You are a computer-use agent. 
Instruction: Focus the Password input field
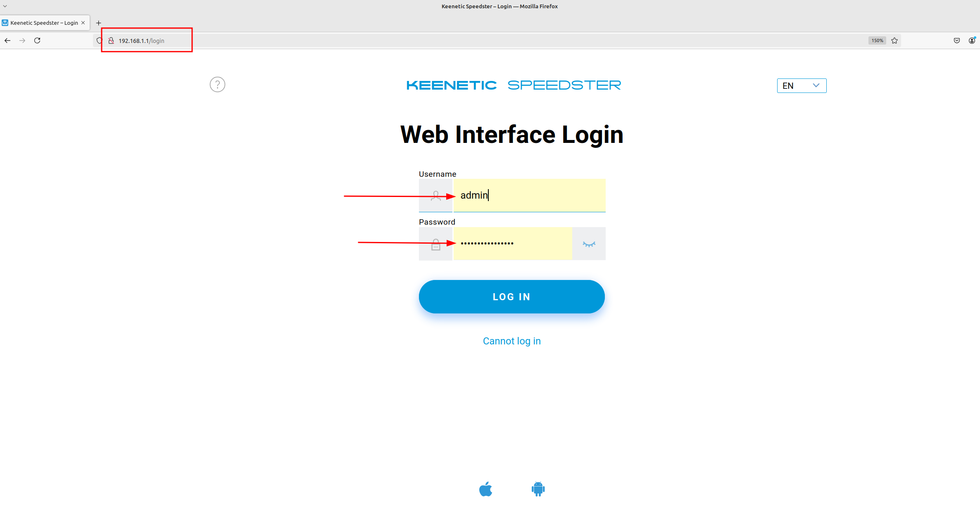tap(512, 244)
